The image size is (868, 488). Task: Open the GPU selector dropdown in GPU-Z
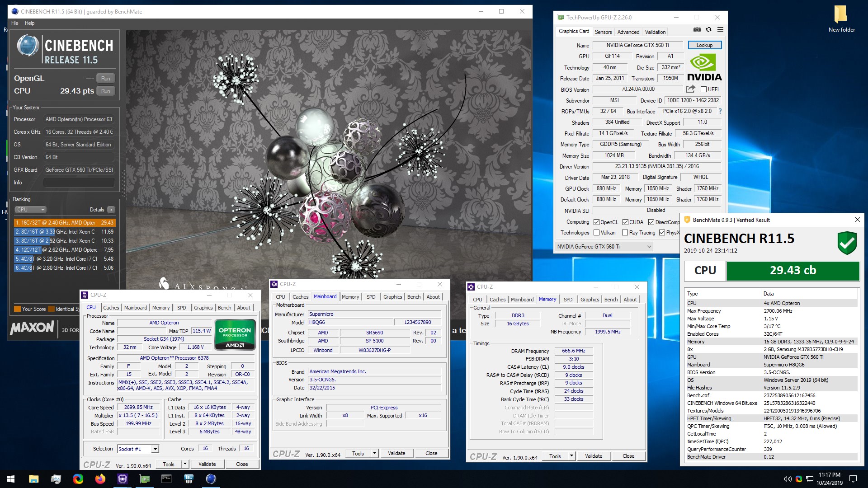point(604,247)
